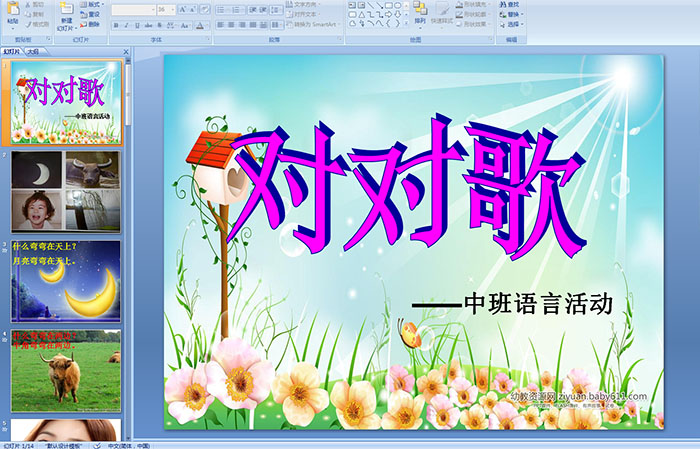Click the Paste clipboard icon
The image size is (700, 449).
13,8
